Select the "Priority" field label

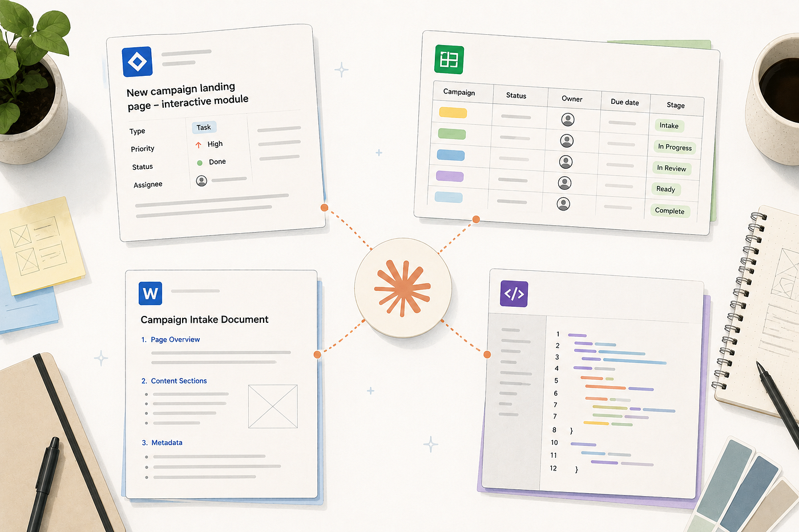pyautogui.click(x=143, y=149)
